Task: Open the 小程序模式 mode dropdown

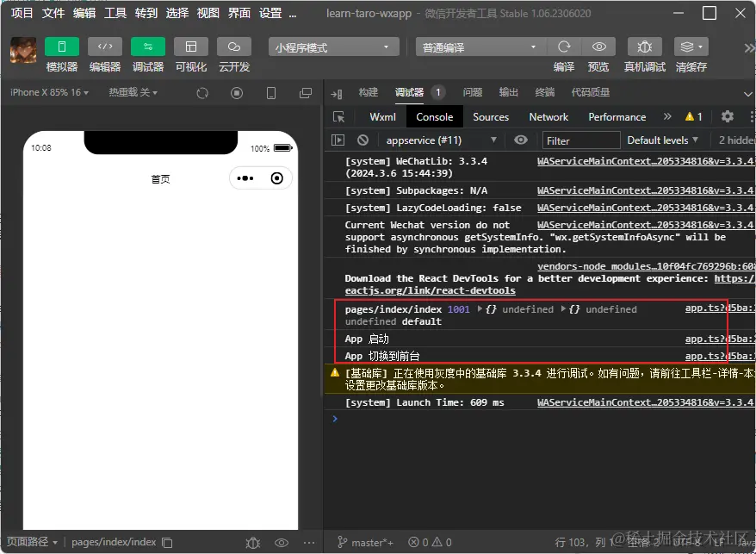Action: [x=333, y=47]
